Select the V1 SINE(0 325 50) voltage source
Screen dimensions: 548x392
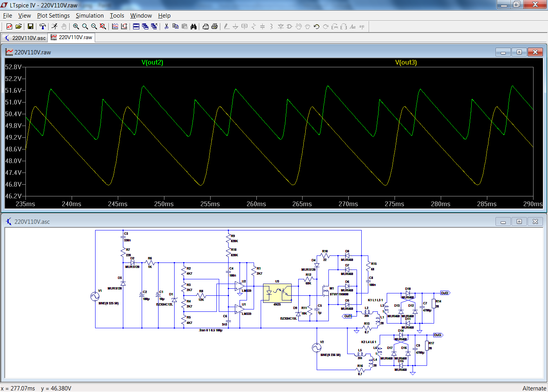[x=95, y=297]
